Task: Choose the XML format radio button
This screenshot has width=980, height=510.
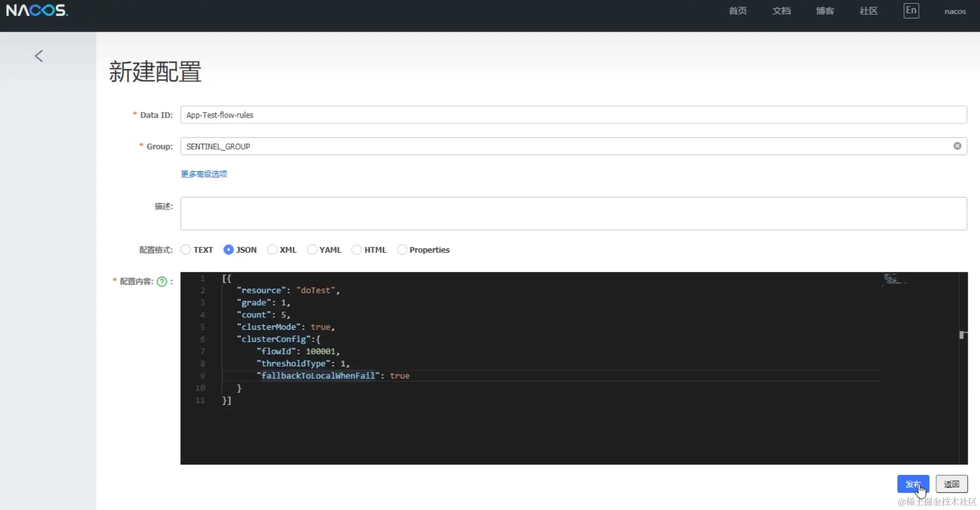Action: [272, 250]
